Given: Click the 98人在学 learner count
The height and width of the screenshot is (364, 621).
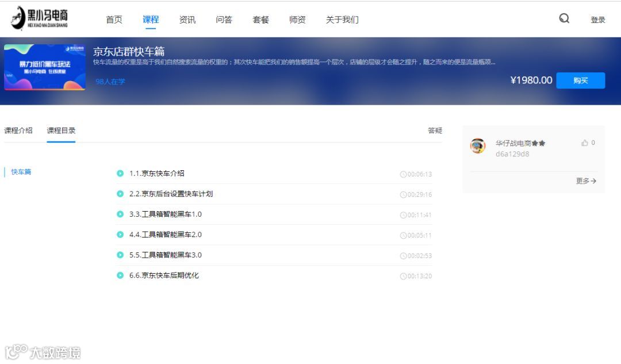Looking at the screenshot, I should [110, 82].
